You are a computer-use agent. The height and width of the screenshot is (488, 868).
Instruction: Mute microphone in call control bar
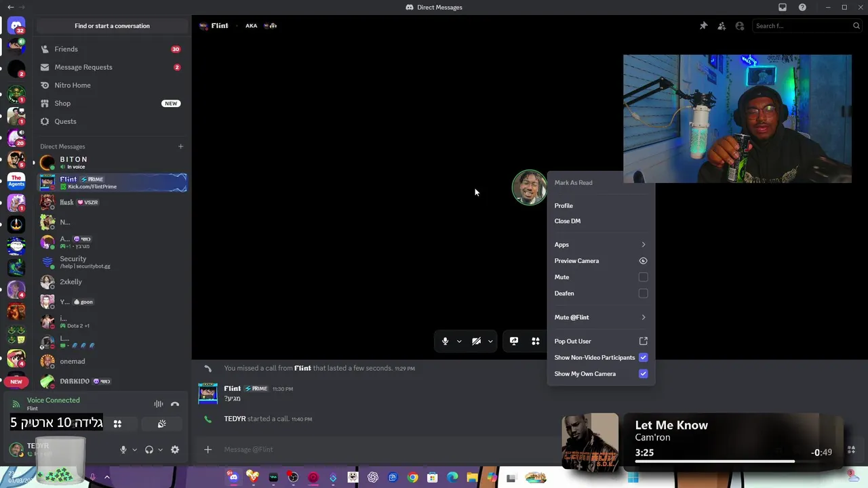[x=445, y=341]
